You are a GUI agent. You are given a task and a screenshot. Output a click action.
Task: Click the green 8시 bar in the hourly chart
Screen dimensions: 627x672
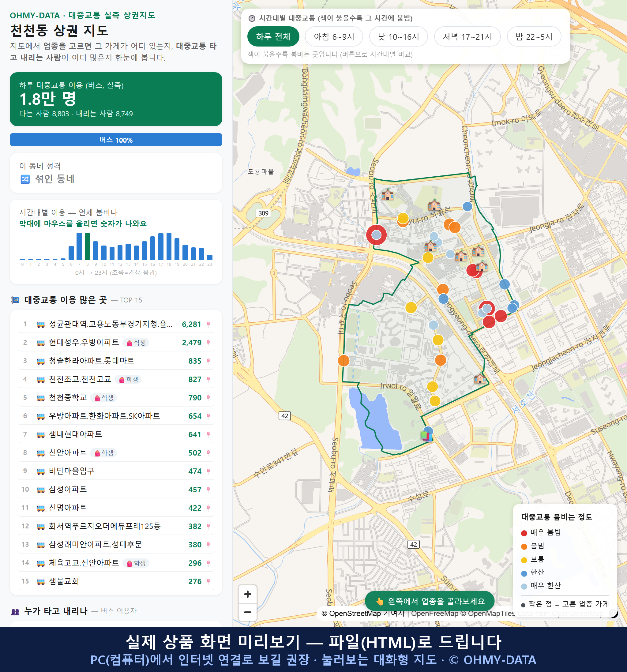click(x=88, y=246)
